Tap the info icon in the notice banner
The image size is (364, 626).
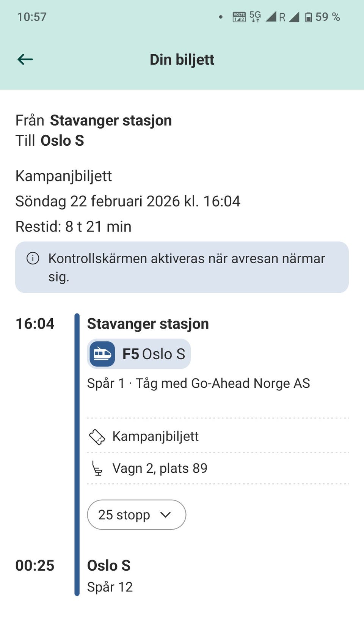coord(33,258)
